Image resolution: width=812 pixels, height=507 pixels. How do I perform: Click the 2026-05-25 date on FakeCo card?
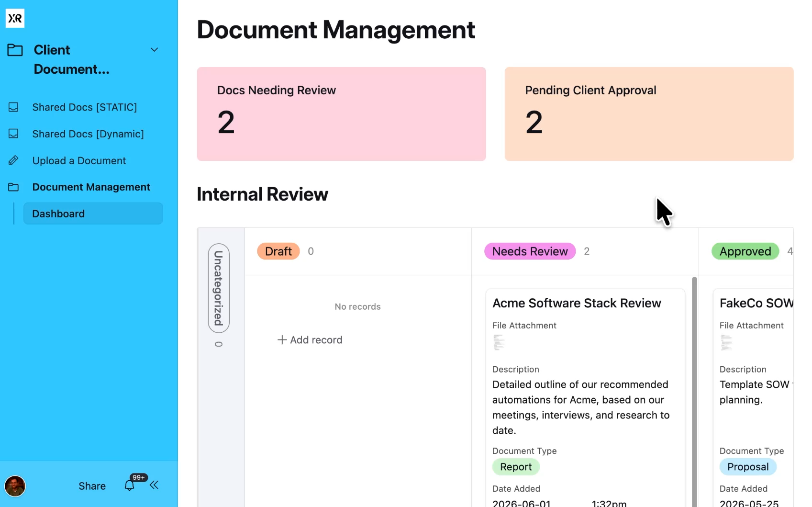point(749,503)
